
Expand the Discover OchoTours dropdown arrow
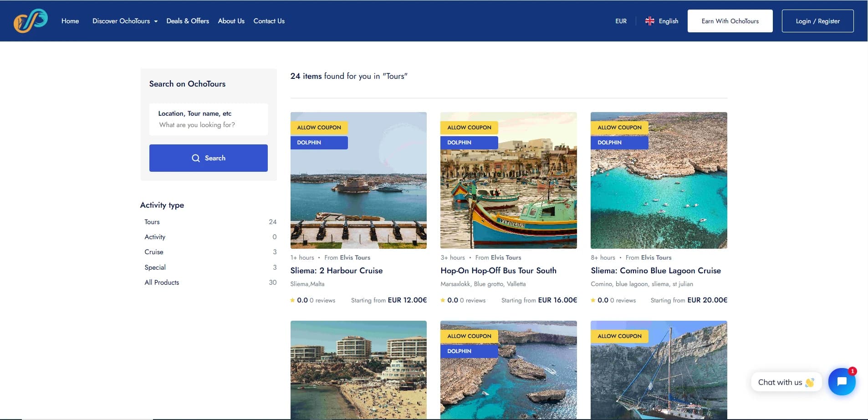[x=156, y=21]
